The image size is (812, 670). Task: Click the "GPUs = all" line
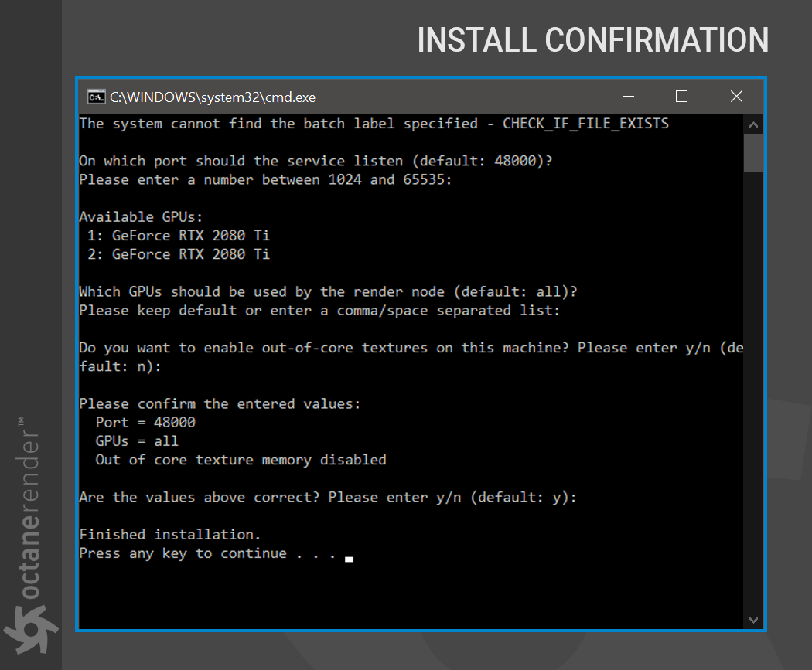coord(137,441)
